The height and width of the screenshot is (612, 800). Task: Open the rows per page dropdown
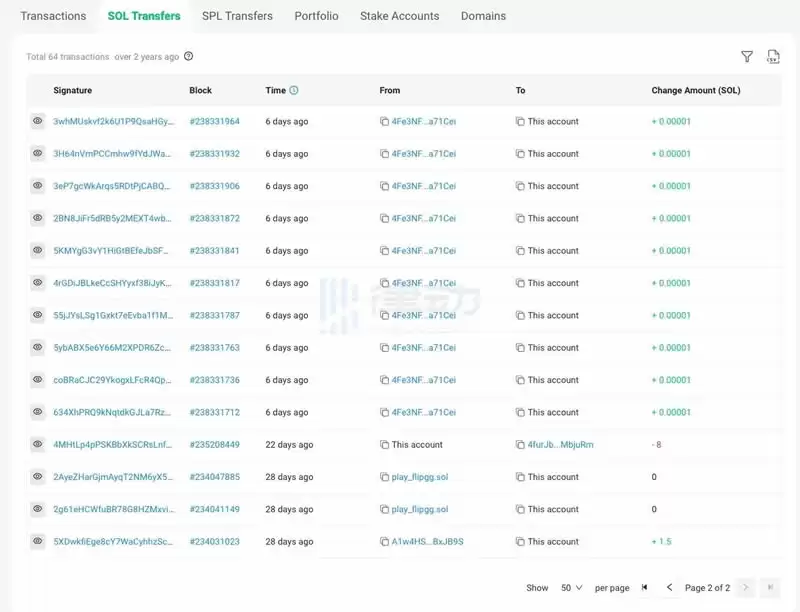point(572,588)
